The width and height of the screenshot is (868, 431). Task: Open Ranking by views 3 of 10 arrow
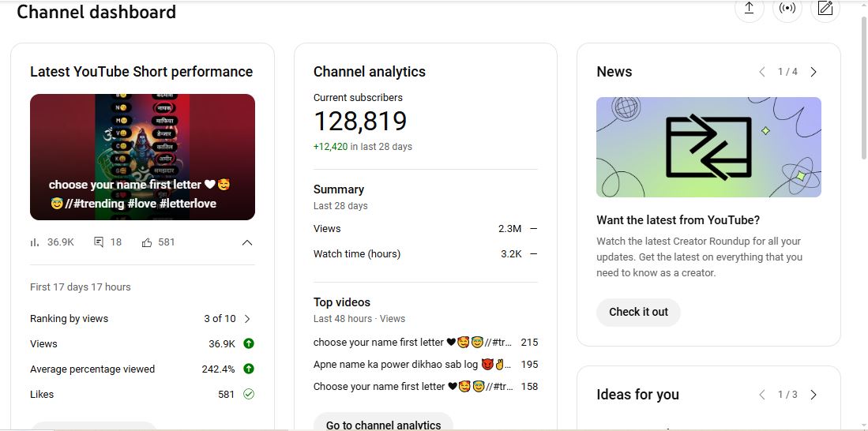[x=247, y=319]
